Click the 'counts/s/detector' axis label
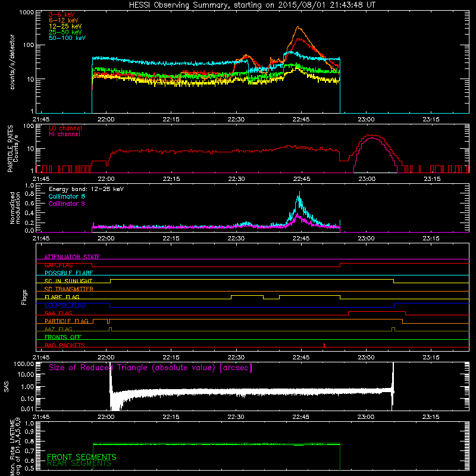 pyautogui.click(x=12, y=62)
